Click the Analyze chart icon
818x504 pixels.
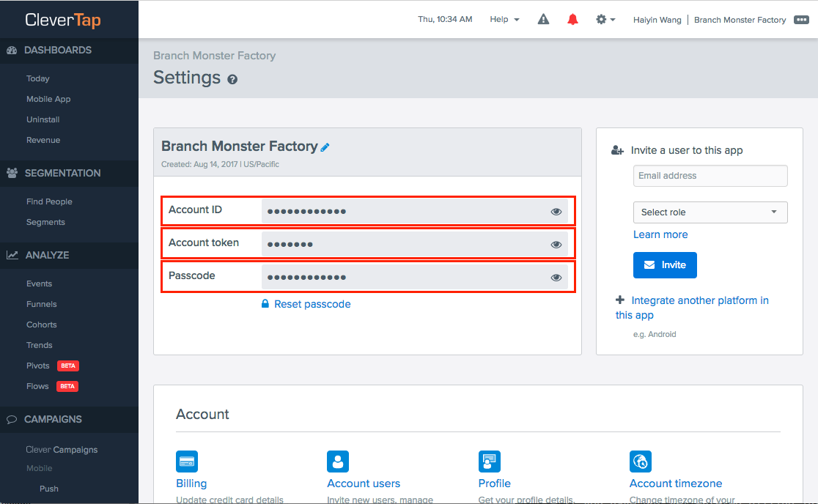pyautogui.click(x=12, y=255)
